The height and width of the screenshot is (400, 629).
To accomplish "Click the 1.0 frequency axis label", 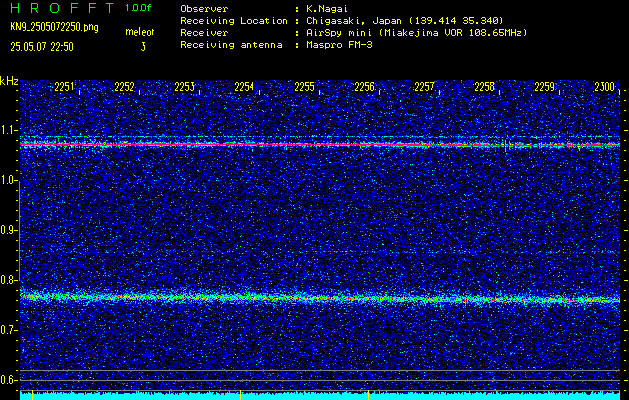I will coord(8,180).
